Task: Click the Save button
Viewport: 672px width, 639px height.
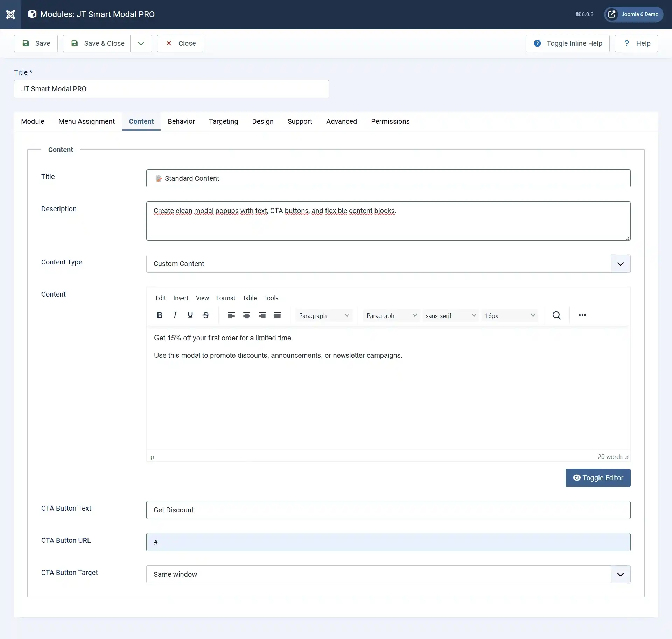Action: click(36, 43)
